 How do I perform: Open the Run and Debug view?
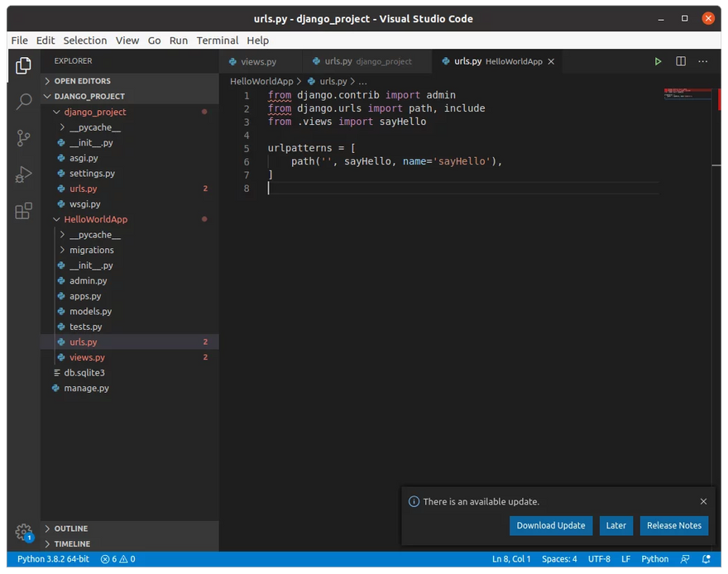tap(23, 175)
